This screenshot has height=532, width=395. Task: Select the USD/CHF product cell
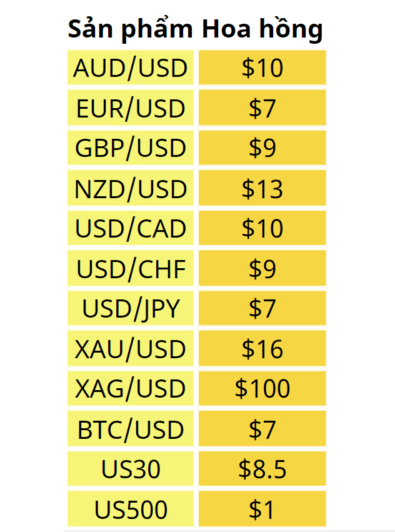[x=131, y=269]
